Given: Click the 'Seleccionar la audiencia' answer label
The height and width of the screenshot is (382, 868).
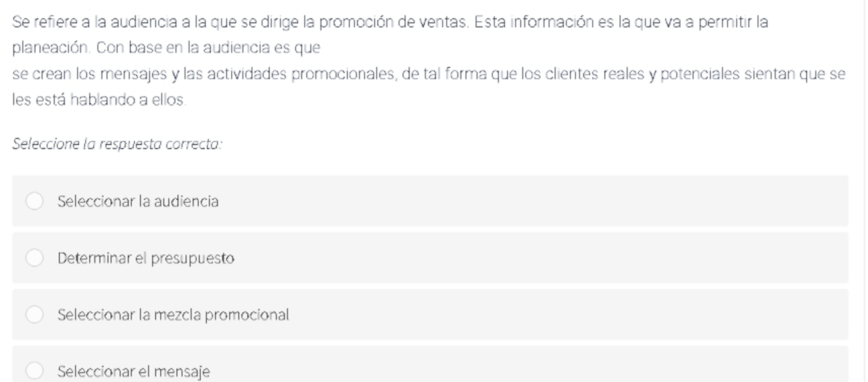Looking at the screenshot, I should (x=138, y=201).
